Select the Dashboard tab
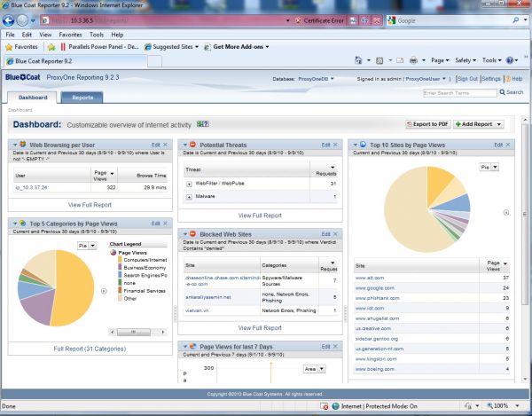This screenshot has width=532, height=416. click(33, 98)
